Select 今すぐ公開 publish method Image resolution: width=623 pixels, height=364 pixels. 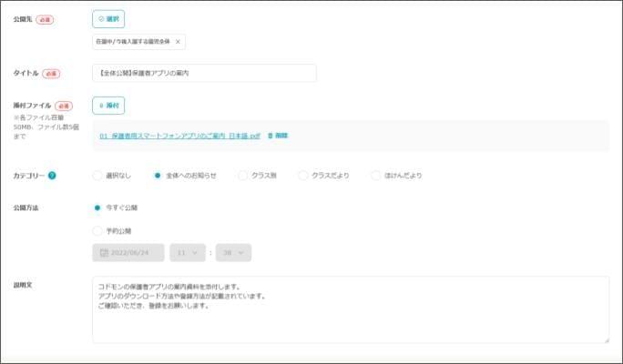98,207
